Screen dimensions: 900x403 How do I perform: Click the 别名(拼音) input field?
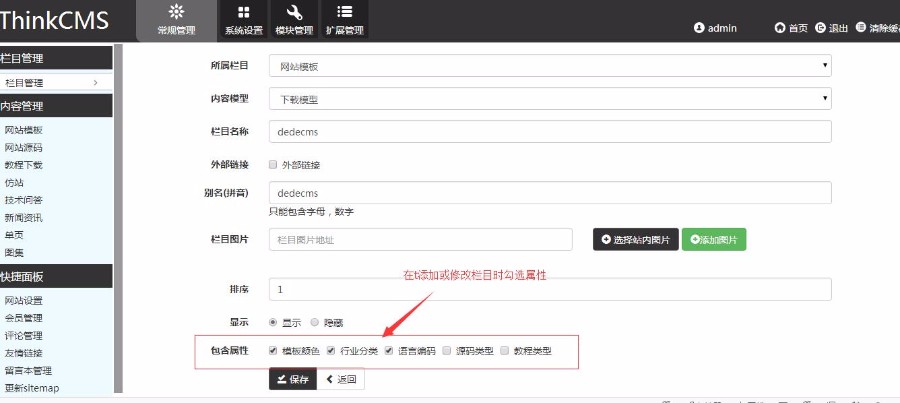pos(550,192)
